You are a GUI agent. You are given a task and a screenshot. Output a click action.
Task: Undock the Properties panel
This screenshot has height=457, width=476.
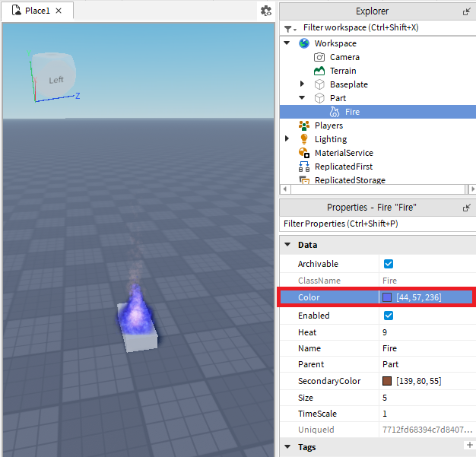click(x=467, y=208)
